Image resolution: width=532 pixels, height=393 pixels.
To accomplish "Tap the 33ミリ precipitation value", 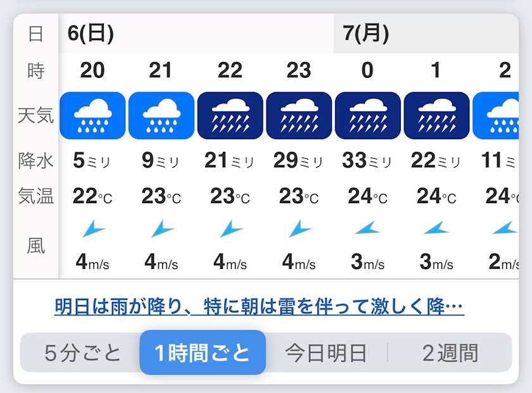I will click(x=367, y=160).
